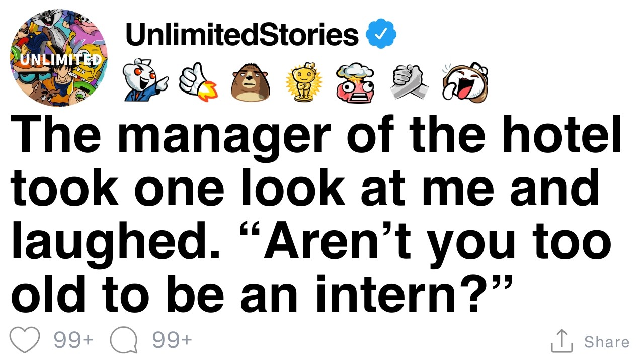Click the blue verified checkmark badge

[381, 35]
